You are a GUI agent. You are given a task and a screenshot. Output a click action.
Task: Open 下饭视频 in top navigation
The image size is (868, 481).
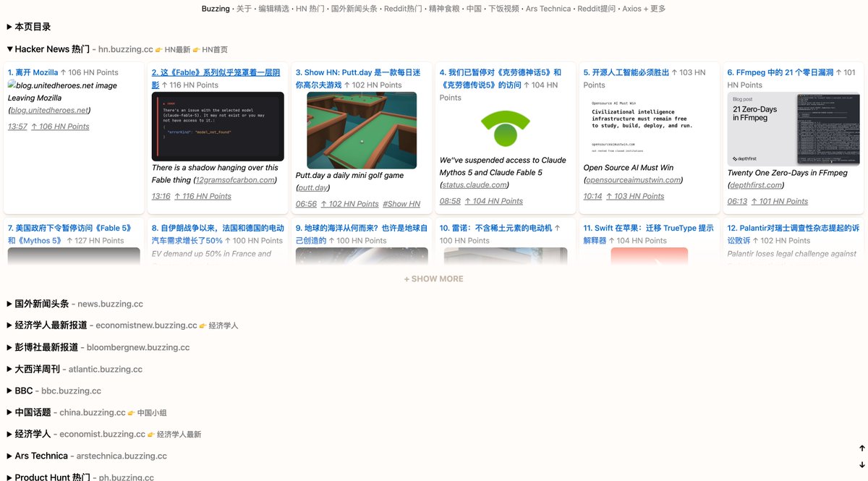pos(503,9)
